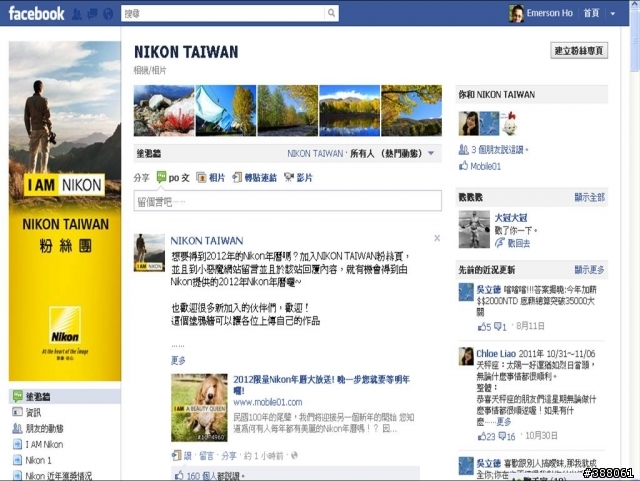Open 大冠大冠 profile link
The height and width of the screenshot is (481, 640).
click(x=511, y=218)
